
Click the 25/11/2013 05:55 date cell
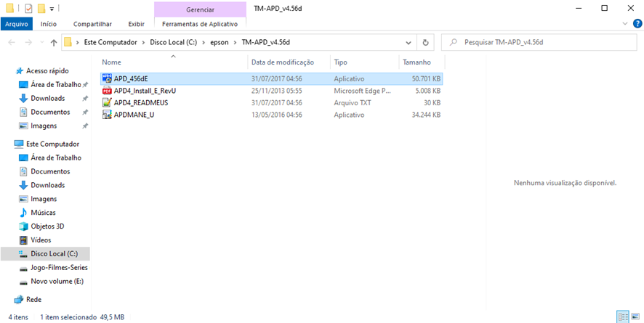[x=277, y=91]
